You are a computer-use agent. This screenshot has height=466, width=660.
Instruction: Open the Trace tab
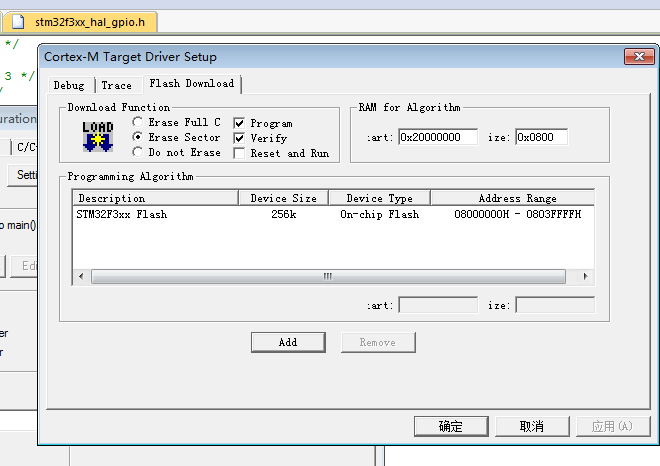click(117, 85)
